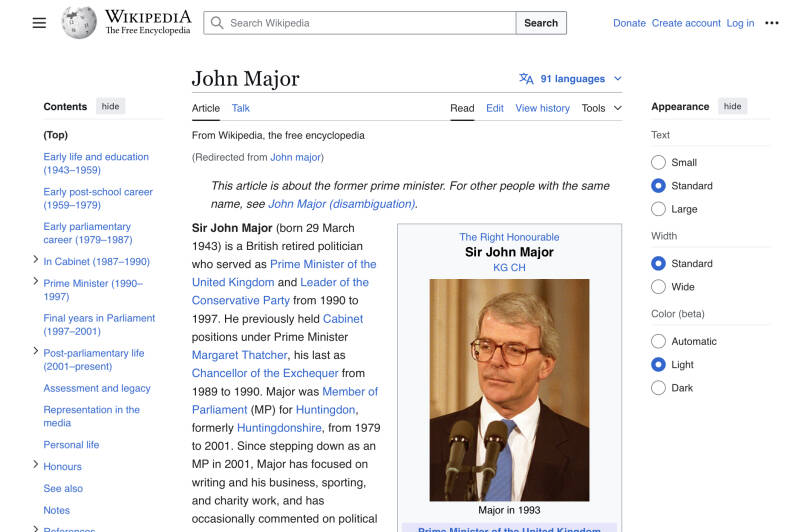Select Large text size
This screenshot has height=532, width=799.
[x=658, y=209]
